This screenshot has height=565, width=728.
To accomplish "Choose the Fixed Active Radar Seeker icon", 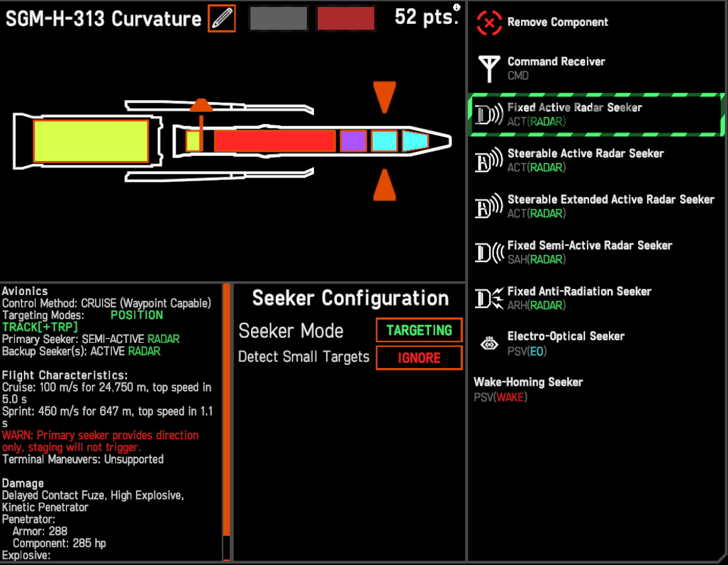I will click(x=490, y=115).
